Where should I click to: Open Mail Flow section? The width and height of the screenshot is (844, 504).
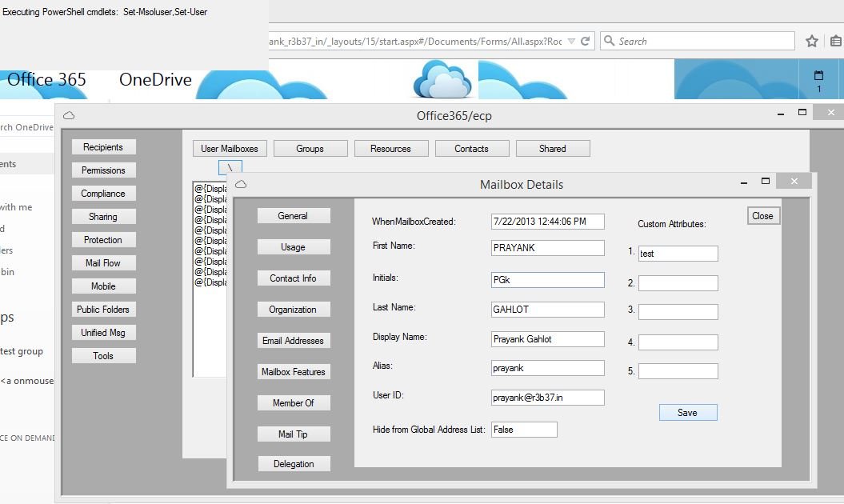(x=103, y=262)
